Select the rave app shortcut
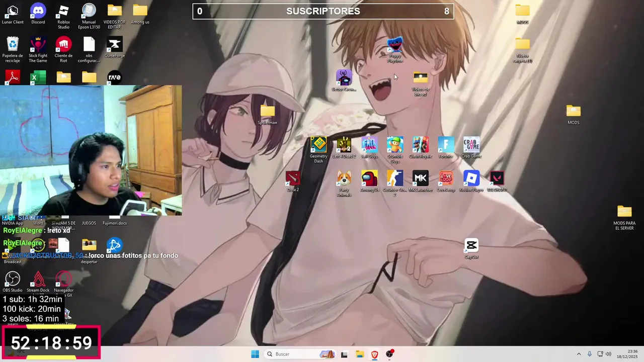Viewport: 644px width, 362px height. (x=115, y=77)
